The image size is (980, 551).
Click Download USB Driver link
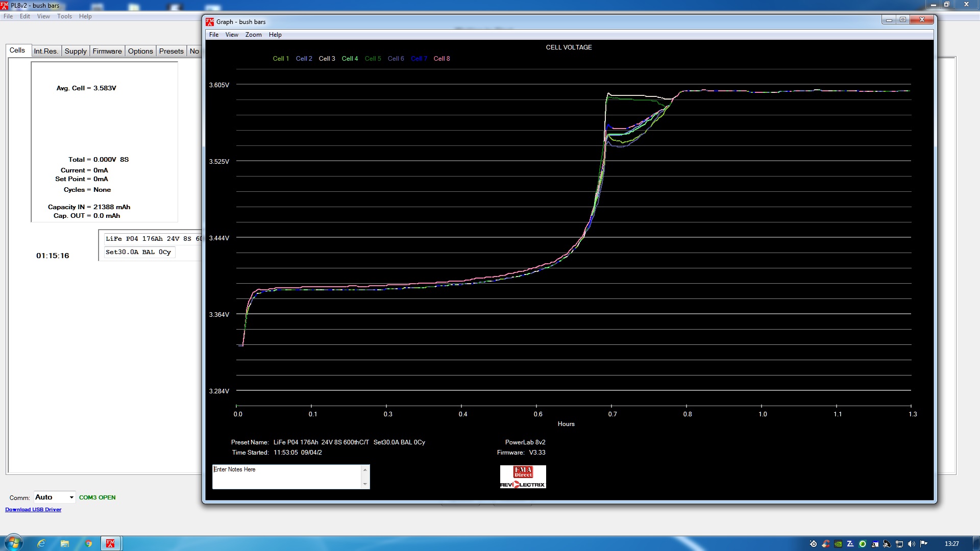click(x=33, y=510)
